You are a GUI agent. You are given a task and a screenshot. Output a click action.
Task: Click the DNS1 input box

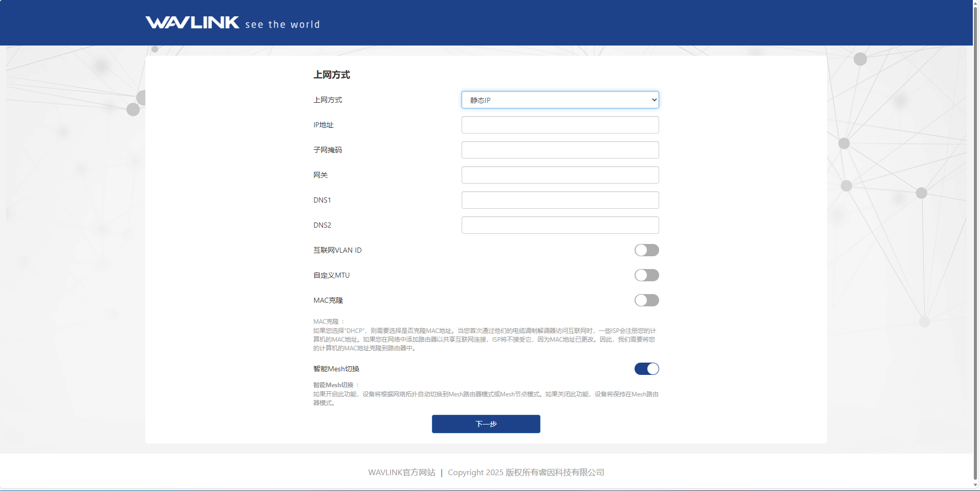tap(560, 200)
